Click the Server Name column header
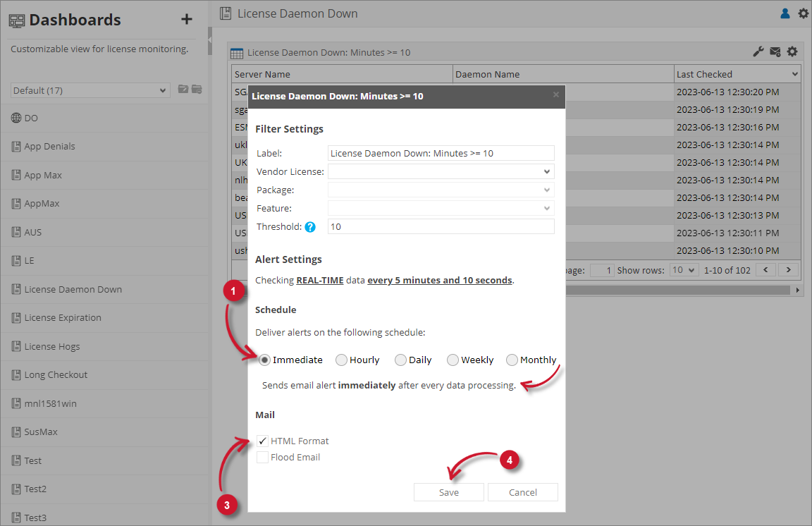Viewport: 812px width, 526px height. click(342, 74)
